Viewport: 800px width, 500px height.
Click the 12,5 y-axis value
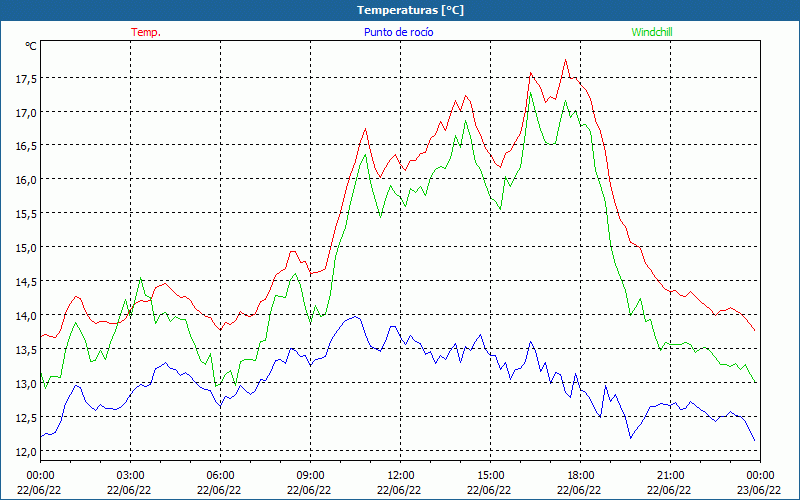(x=26, y=417)
